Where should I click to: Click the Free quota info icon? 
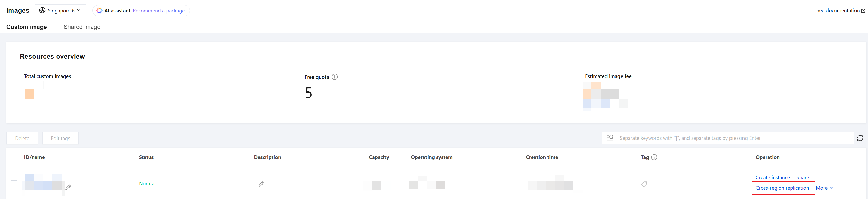coord(335,77)
